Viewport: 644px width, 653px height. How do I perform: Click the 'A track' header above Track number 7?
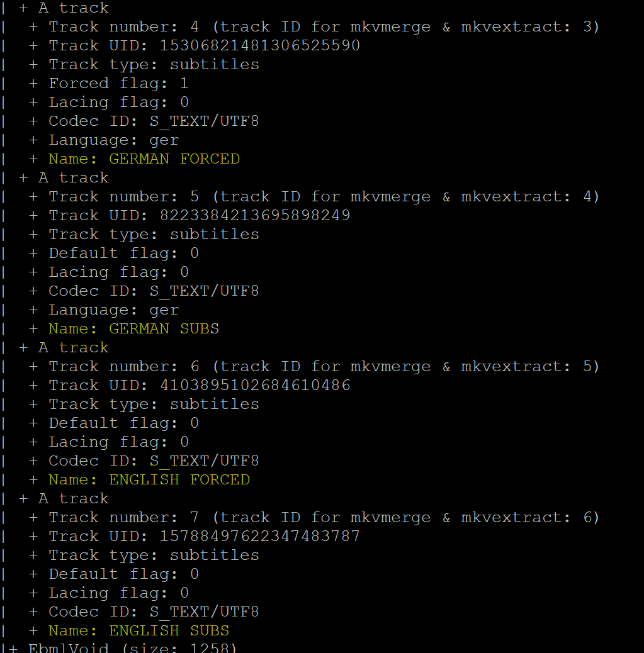pyautogui.click(x=73, y=498)
